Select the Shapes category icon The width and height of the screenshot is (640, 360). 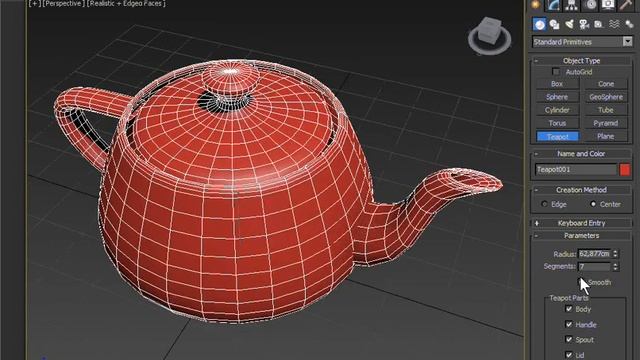[554, 24]
